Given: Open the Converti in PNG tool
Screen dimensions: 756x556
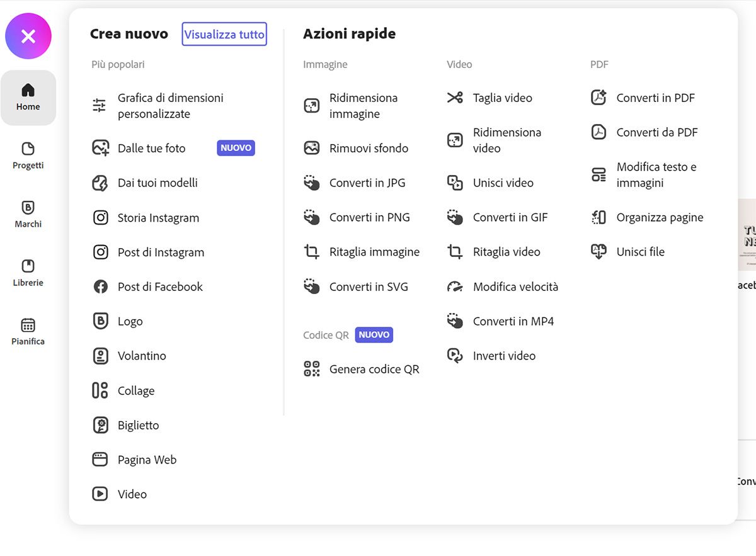Looking at the screenshot, I should pos(370,217).
